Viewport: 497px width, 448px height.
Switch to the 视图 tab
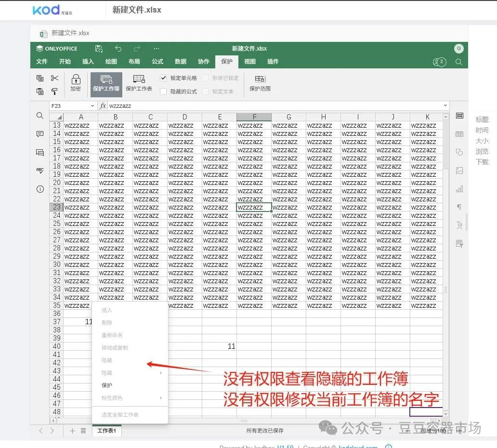point(250,62)
